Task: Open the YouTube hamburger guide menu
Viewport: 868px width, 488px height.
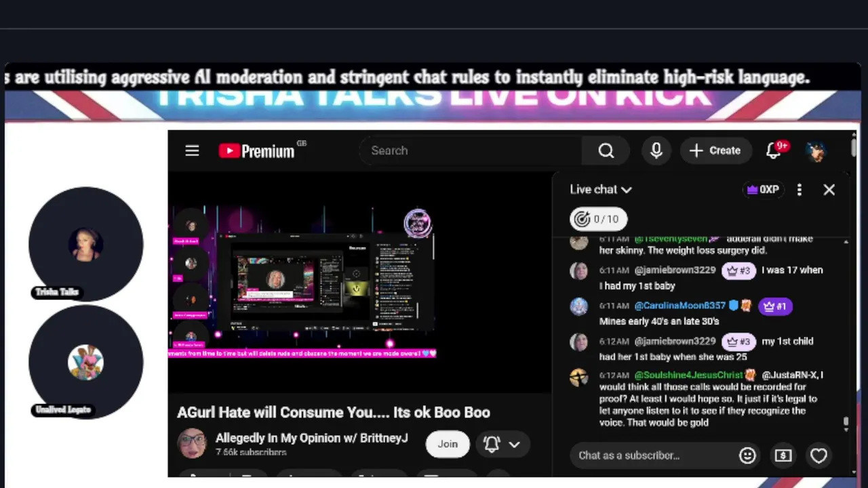Action: pyautogui.click(x=192, y=150)
